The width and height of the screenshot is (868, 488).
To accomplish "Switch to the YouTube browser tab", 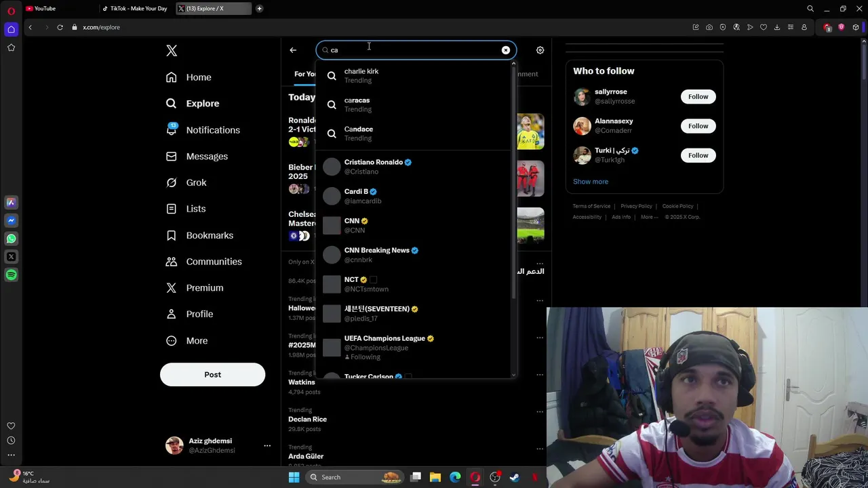I will [58, 9].
